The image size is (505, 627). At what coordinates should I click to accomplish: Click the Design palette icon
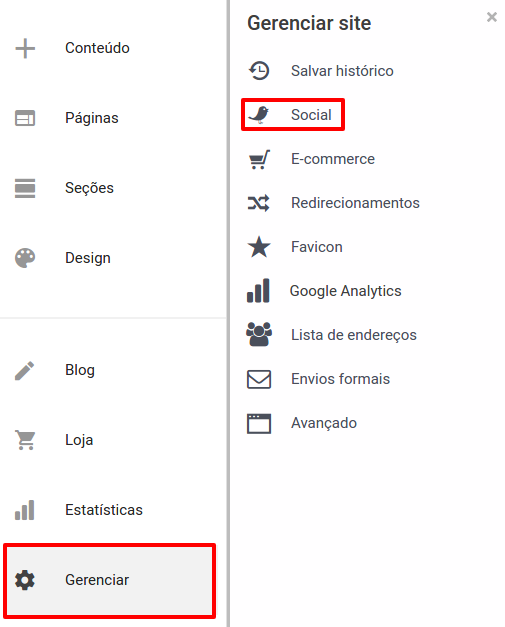(x=25, y=258)
